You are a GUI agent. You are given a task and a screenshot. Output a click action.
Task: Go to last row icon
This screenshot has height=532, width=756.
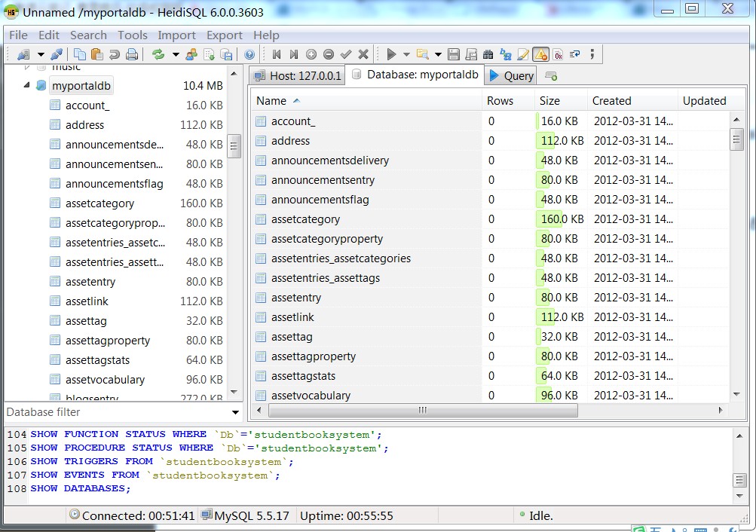coord(294,54)
